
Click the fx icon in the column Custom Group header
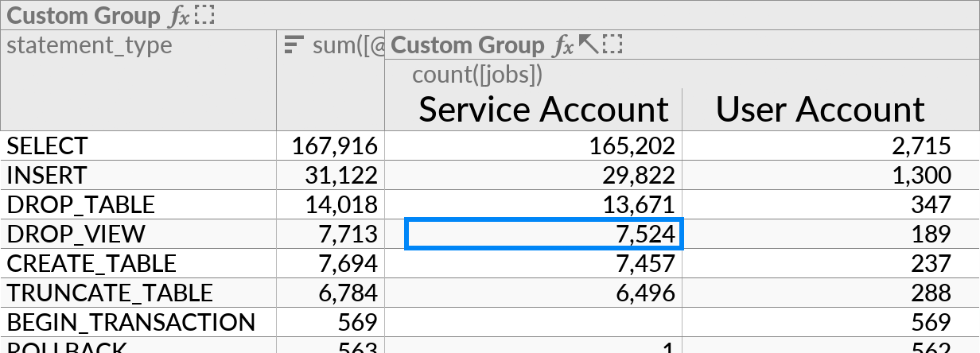[x=563, y=46]
